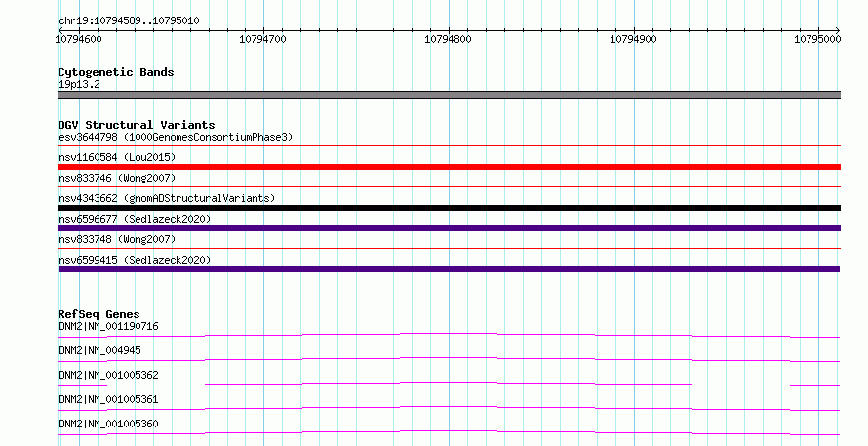Screen dimensions: 868x446
Task: Open variant nsv4343662 (gnomADStructuralVariants) label
Action: coord(167,198)
